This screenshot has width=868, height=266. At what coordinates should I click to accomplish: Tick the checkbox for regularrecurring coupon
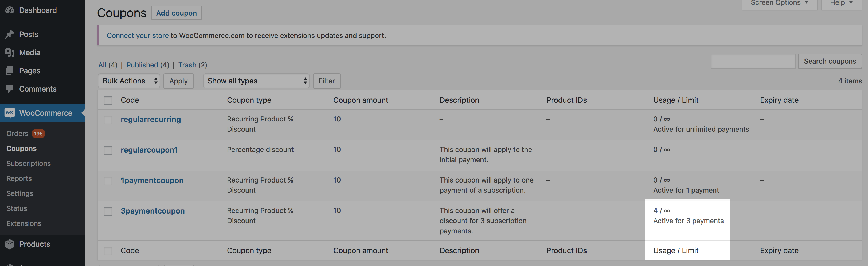click(x=108, y=120)
